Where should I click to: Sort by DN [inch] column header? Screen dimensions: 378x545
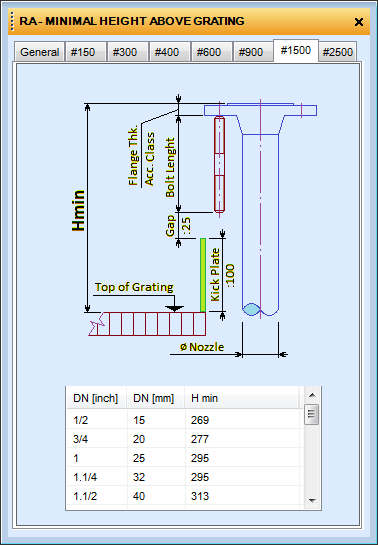(x=96, y=398)
